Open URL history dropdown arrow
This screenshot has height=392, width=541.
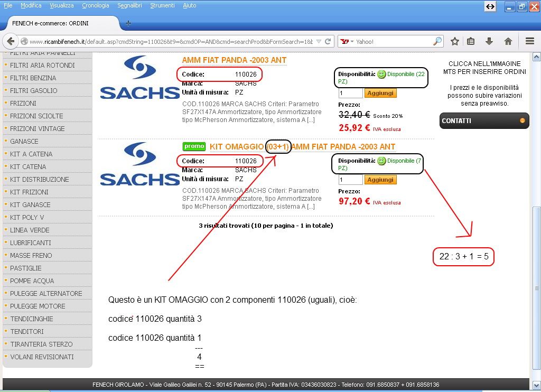319,41
